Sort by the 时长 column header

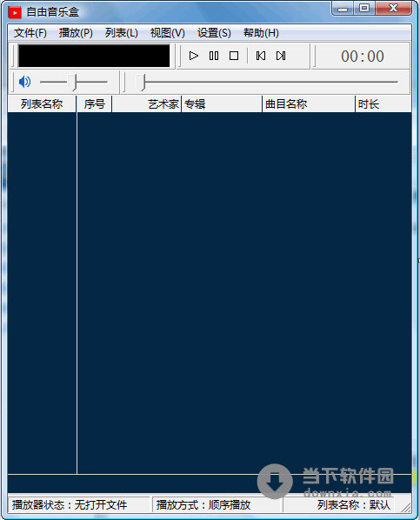(x=383, y=104)
